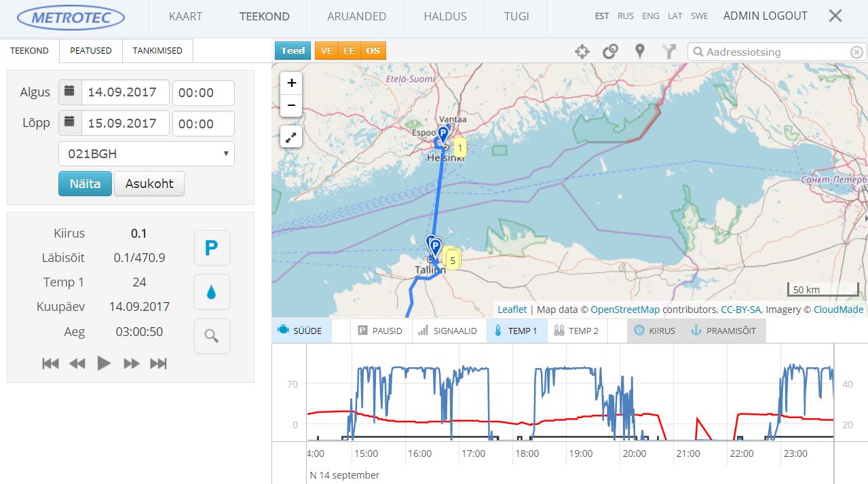
Task: Expand map to fullscreen
Action: click(x=291, y=137)
